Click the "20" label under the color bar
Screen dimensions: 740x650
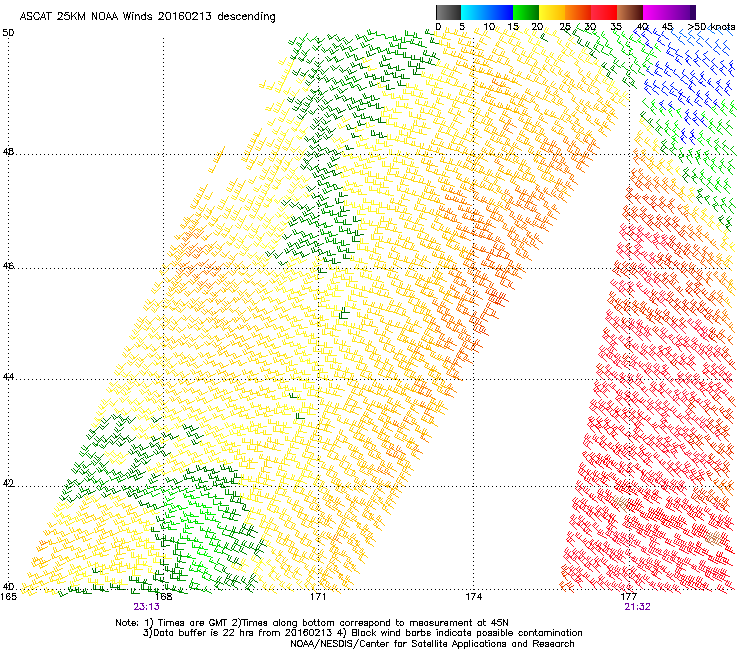pos(537,27)
